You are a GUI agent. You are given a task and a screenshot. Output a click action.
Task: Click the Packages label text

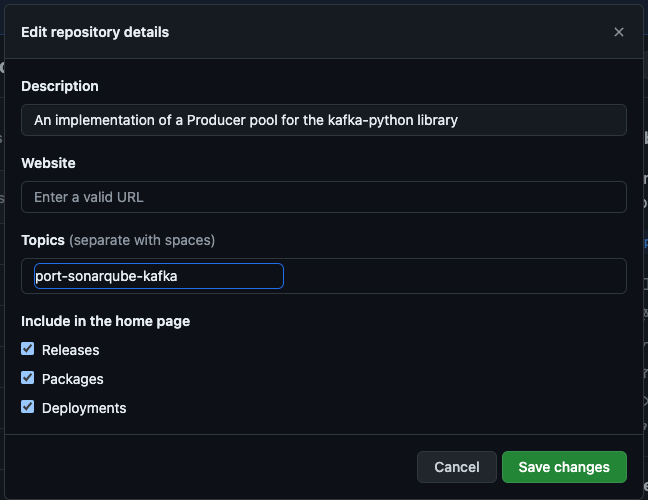(x=73, y=379)
